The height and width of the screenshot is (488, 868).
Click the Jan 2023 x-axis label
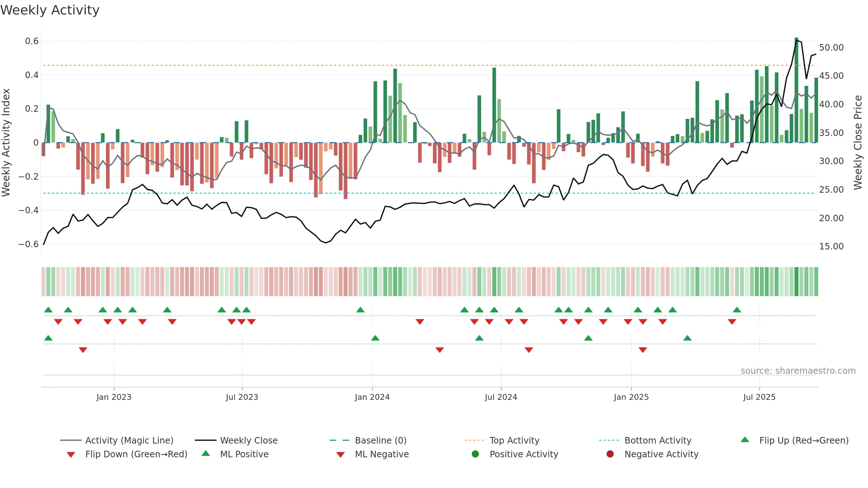pyautogui.click(x=114, y=397)
